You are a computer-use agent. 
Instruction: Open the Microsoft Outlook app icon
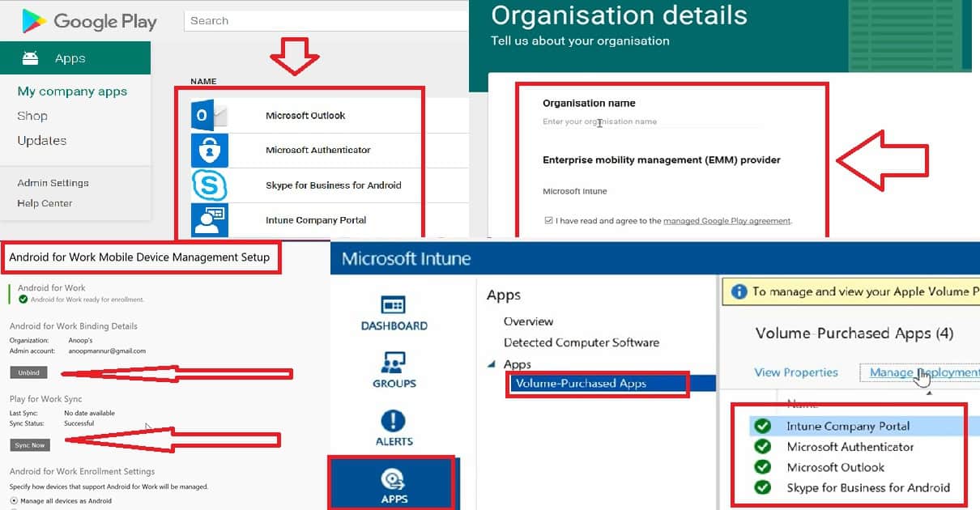pyautogui.click(x=210, y=116)
